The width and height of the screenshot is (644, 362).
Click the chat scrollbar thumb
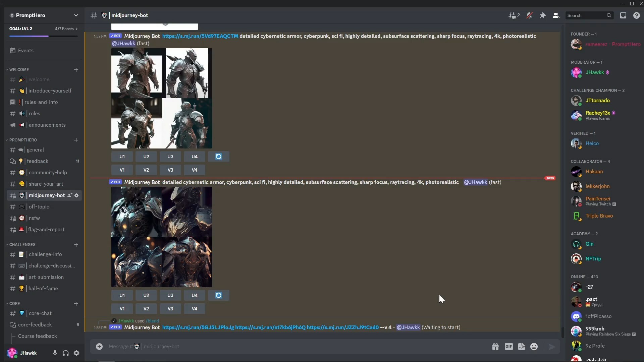tap(562, 332)
